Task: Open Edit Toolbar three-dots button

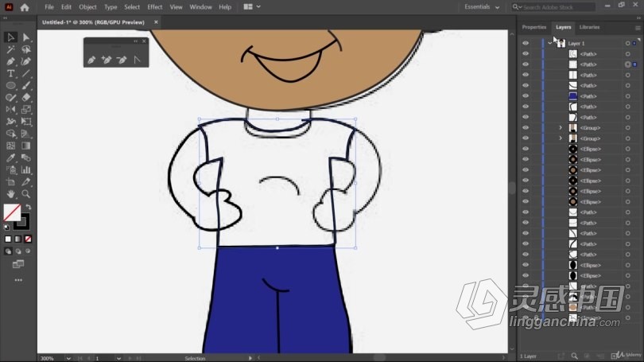Action: click(x=18, y=280)
